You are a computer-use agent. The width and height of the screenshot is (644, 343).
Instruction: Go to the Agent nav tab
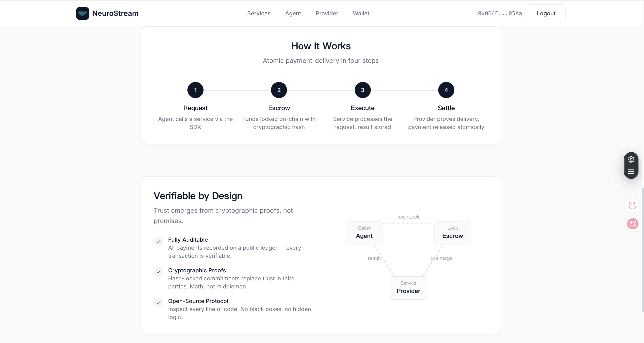[293, 13]
